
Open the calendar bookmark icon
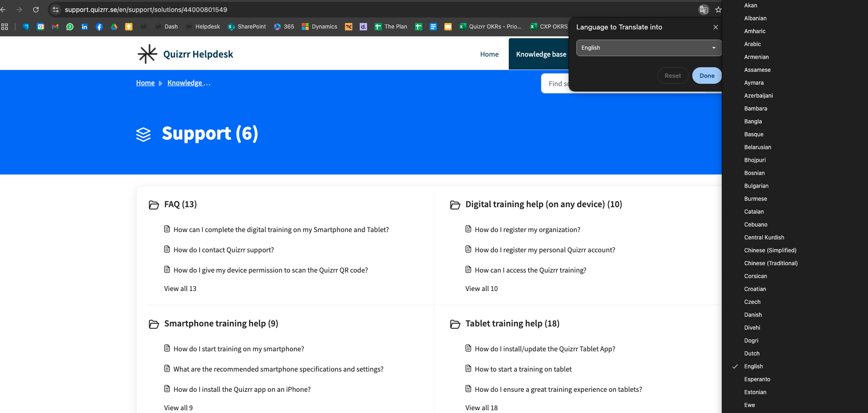pos(40,27)
